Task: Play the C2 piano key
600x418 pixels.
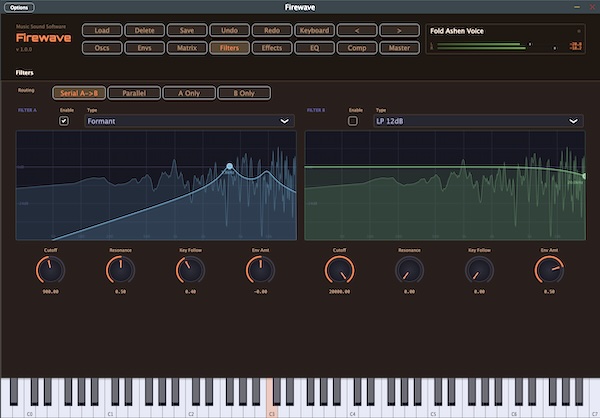Action: pos(191,410)
